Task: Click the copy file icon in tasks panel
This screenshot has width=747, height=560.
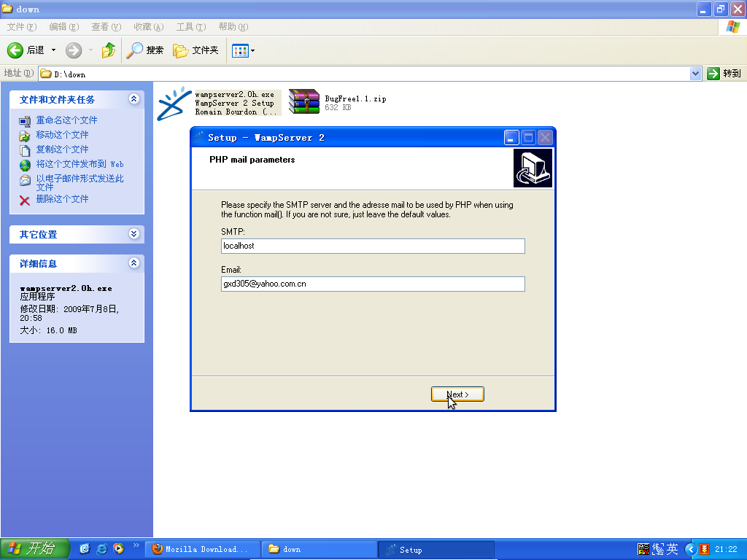Action: [25, 150]
